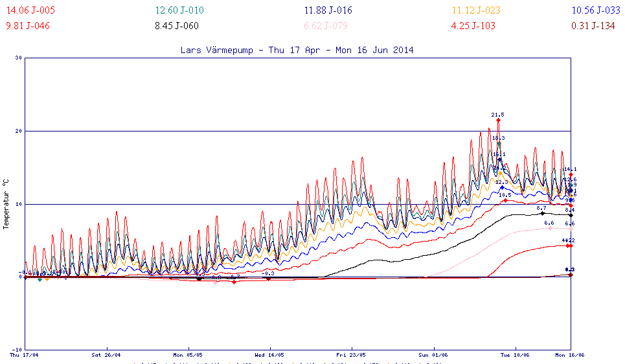
Task: Click the Temperatur °C axis title
Action: [x=6, y=203]
